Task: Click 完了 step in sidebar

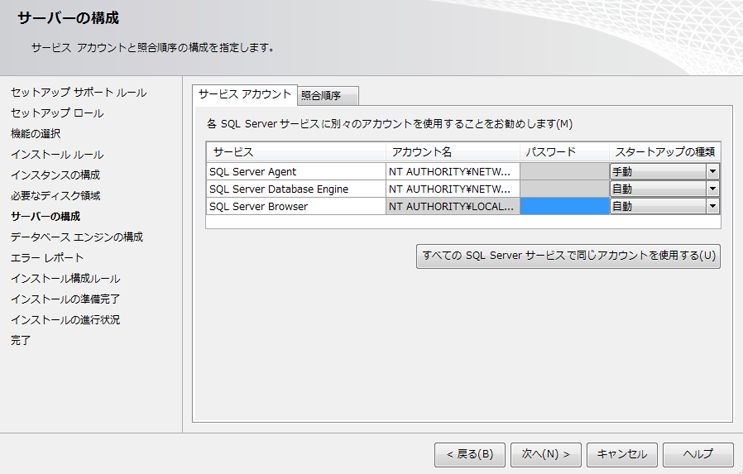Action: pyautogui.click(x=21, y=340)
